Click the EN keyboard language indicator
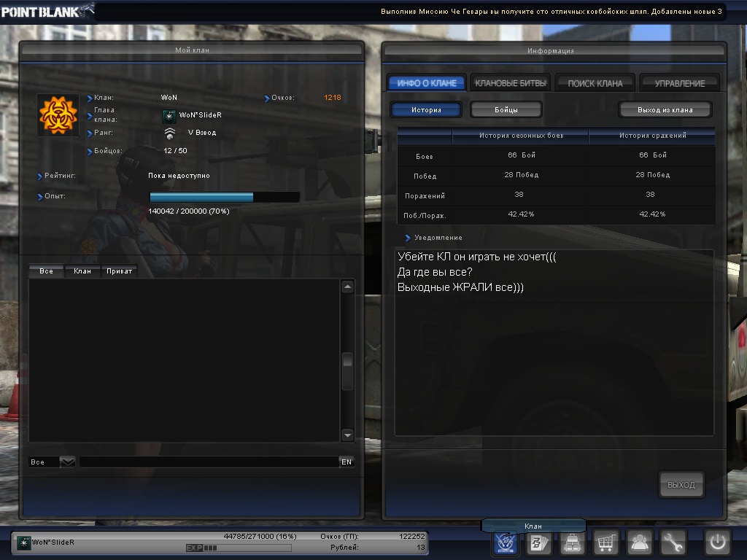Screen dimensions: 747x560 [347, 462]
